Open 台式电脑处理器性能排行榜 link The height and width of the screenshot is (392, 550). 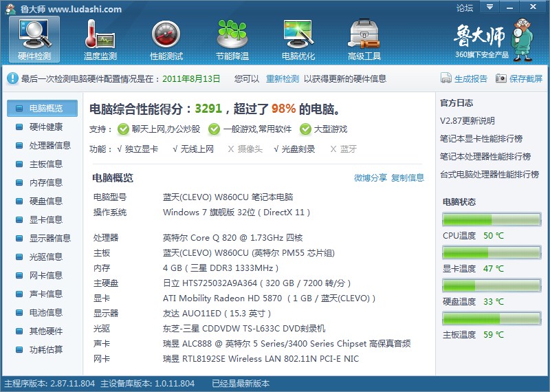(489, 175)
